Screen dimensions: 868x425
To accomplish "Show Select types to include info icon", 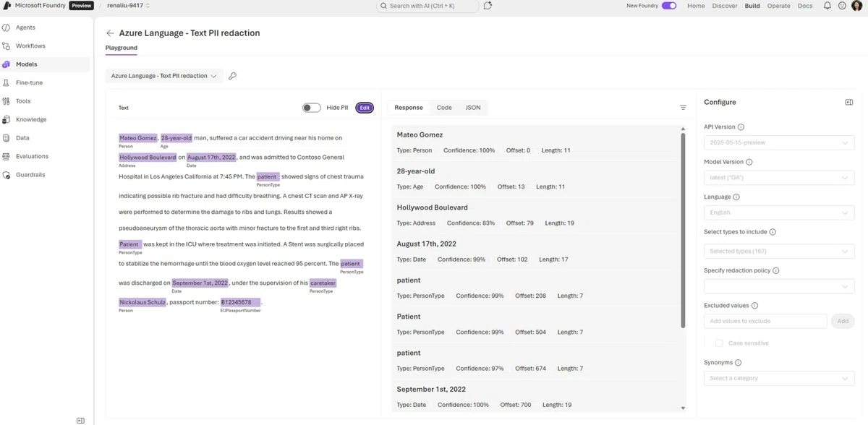I will [x=773, y=232].
